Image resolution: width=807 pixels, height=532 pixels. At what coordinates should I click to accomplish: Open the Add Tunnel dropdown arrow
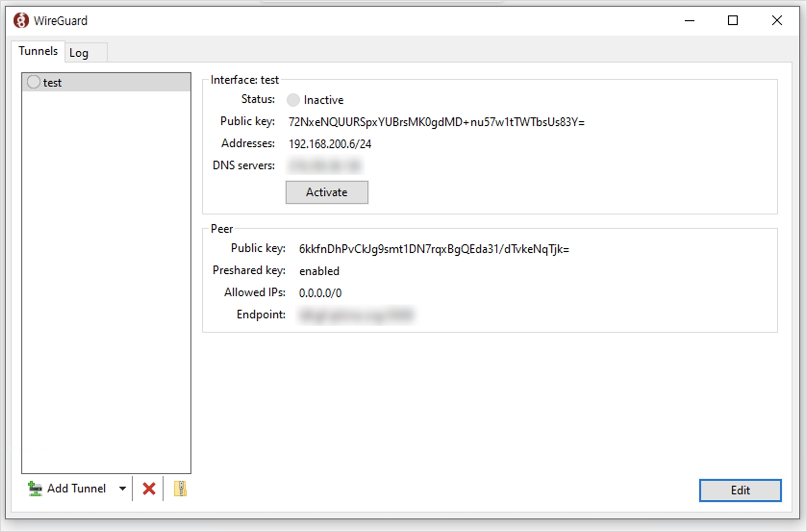coord(123,489)
